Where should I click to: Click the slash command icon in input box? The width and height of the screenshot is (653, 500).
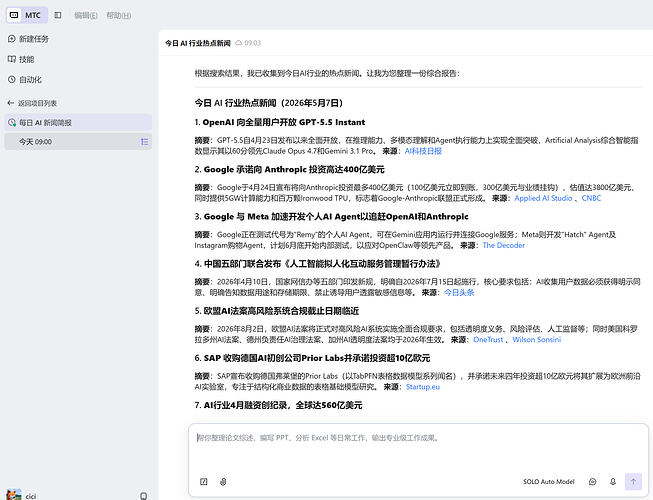(204, 482)
